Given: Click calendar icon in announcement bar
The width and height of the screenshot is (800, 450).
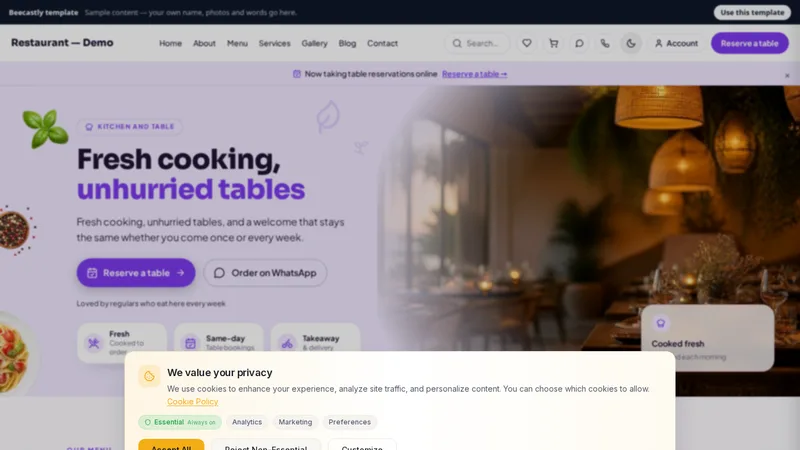Looking at the screenshot, I should point(296,74).
